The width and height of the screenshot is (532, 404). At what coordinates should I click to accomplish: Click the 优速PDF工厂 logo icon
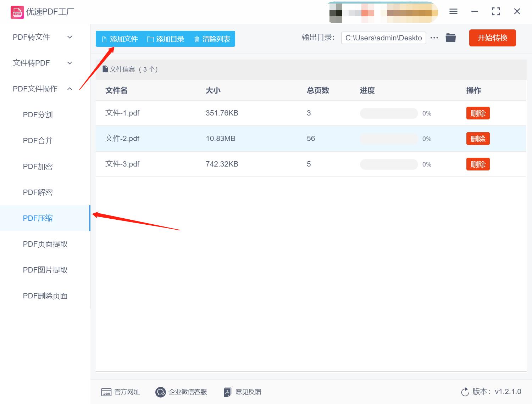(17, 12)
